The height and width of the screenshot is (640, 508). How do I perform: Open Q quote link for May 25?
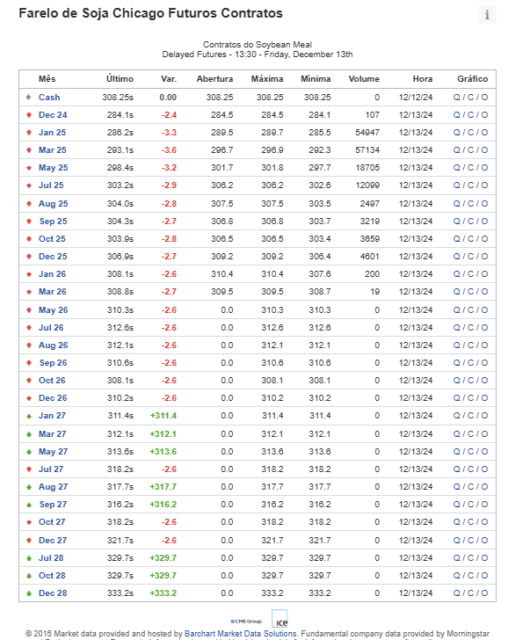click(x=457, y=168)
